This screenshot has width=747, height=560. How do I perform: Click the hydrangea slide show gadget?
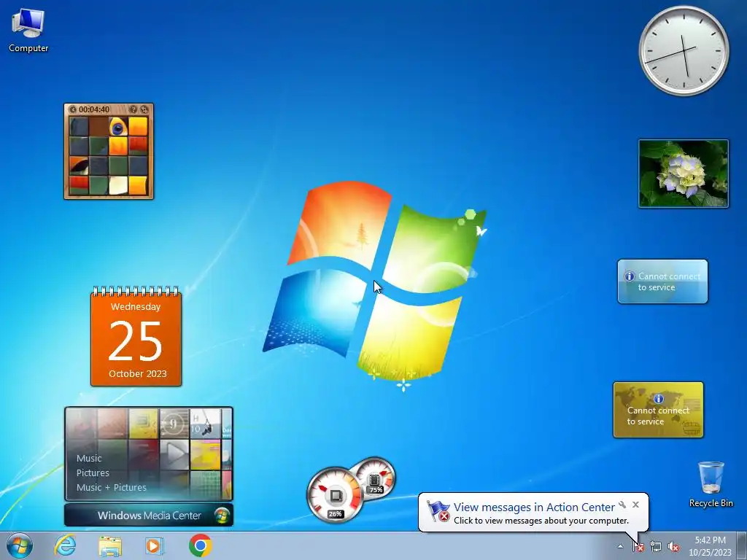(683, 174)
